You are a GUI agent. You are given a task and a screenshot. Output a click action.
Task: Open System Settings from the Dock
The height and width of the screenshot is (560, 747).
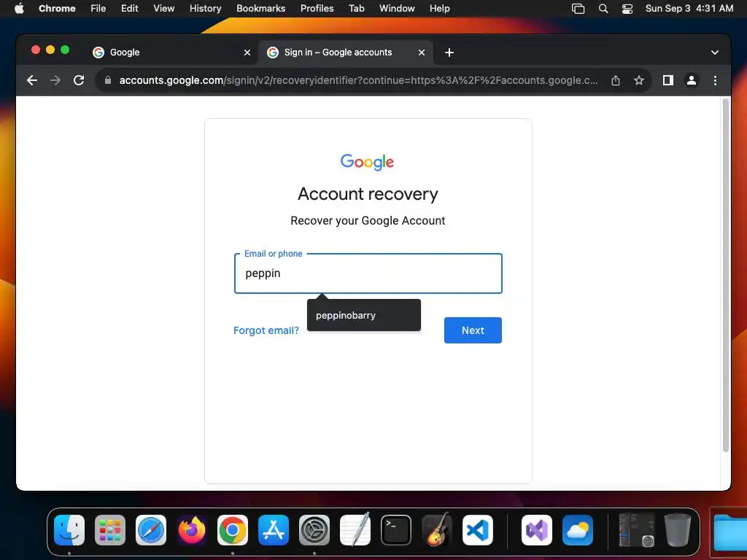click(x=314, y=530)
